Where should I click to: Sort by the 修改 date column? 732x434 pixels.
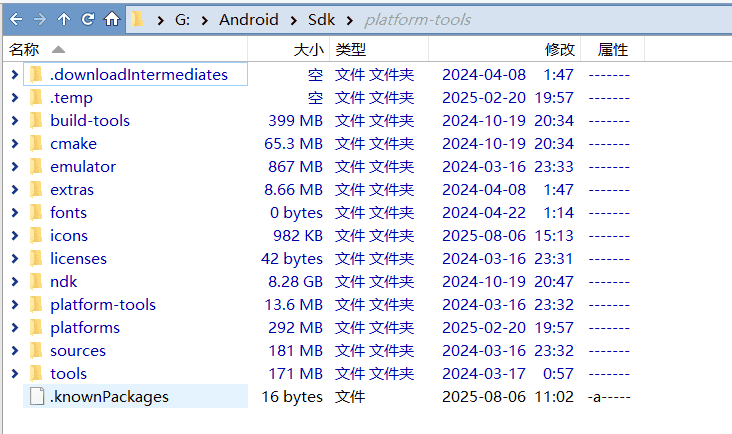tap(559, 49)
